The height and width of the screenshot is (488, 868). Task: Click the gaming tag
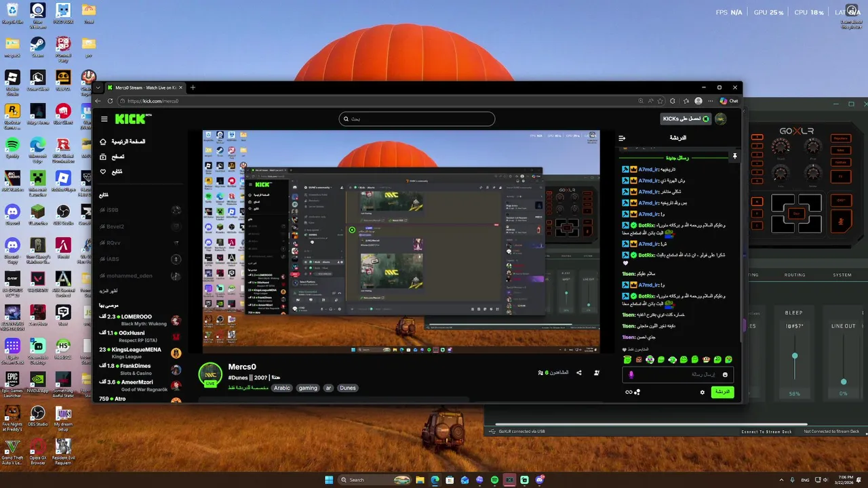[308, 388]
